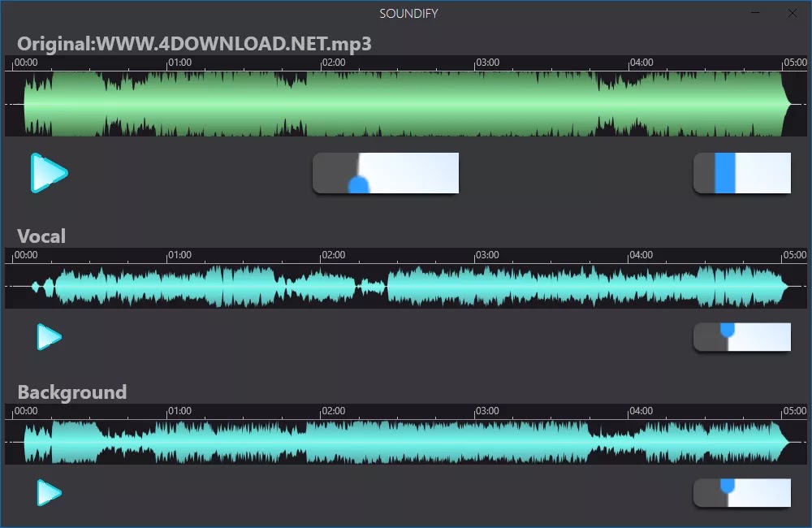Play the Original track

[x=49, y=173]
